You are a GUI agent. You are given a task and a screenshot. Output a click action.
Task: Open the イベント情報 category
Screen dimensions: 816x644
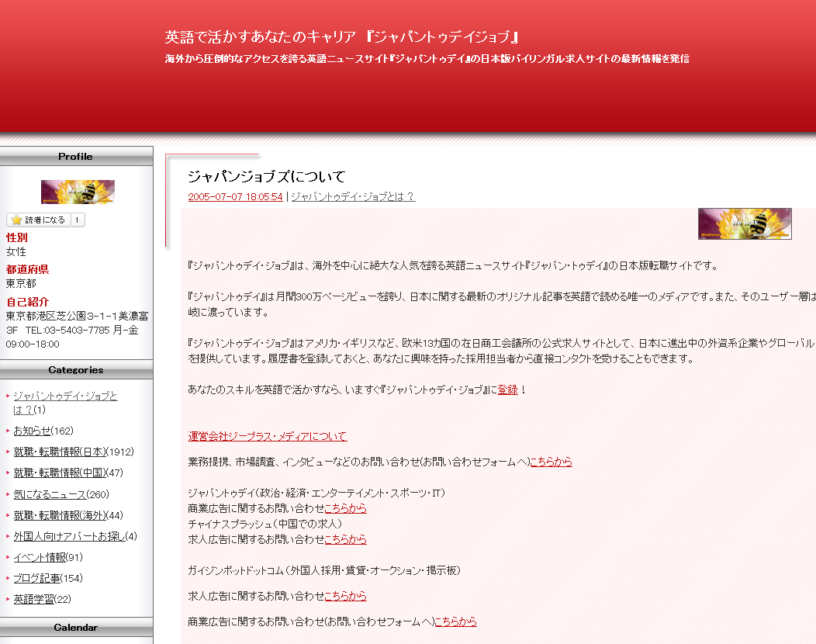pos(40,558)
